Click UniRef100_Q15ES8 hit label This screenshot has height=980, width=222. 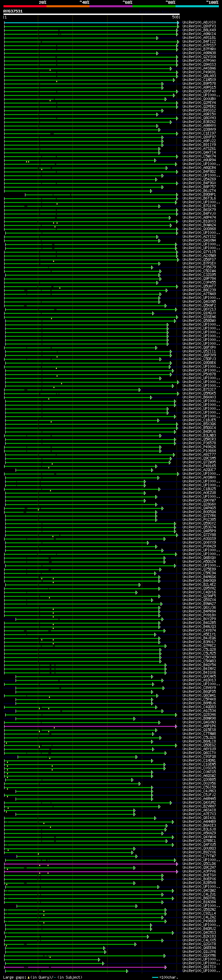(199, 730)
